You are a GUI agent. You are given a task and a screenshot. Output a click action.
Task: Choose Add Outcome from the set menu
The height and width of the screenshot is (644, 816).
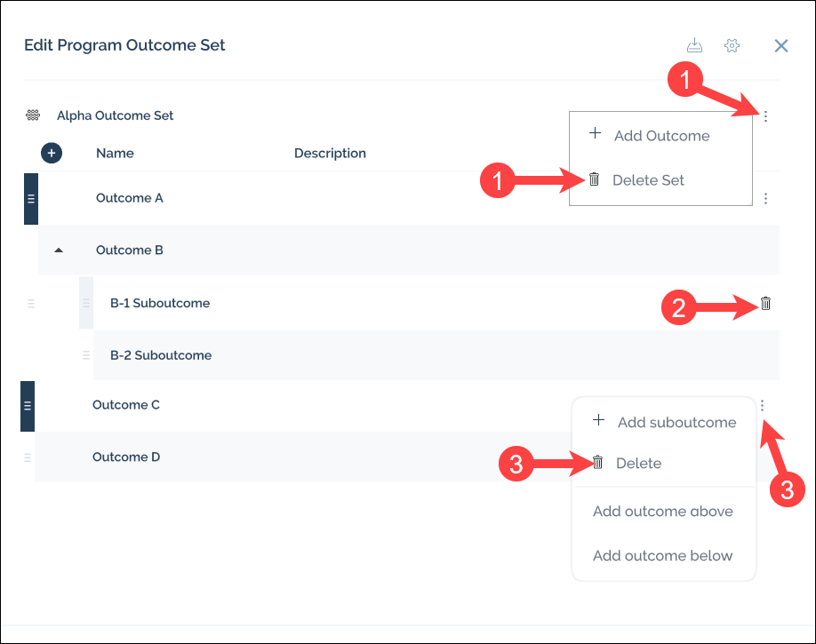pyautogui.click(x=660, y=136)
